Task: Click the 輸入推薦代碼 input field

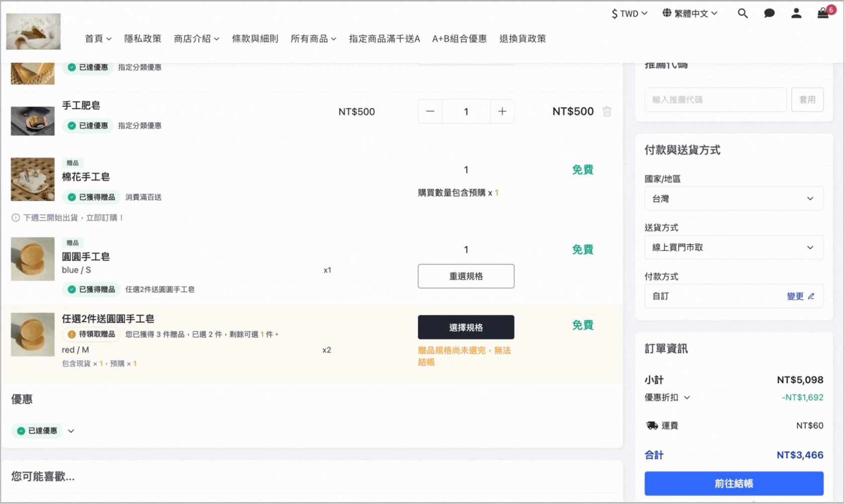Action: (x=715, y=100)
